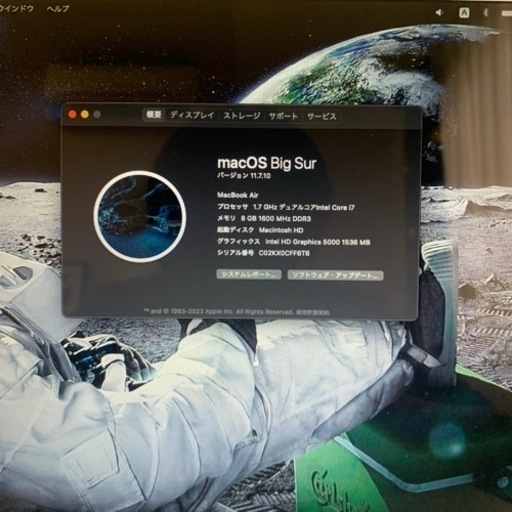Click the システムレポート button
This screenshot has width=512, height=512.
(x=249, y=274)
